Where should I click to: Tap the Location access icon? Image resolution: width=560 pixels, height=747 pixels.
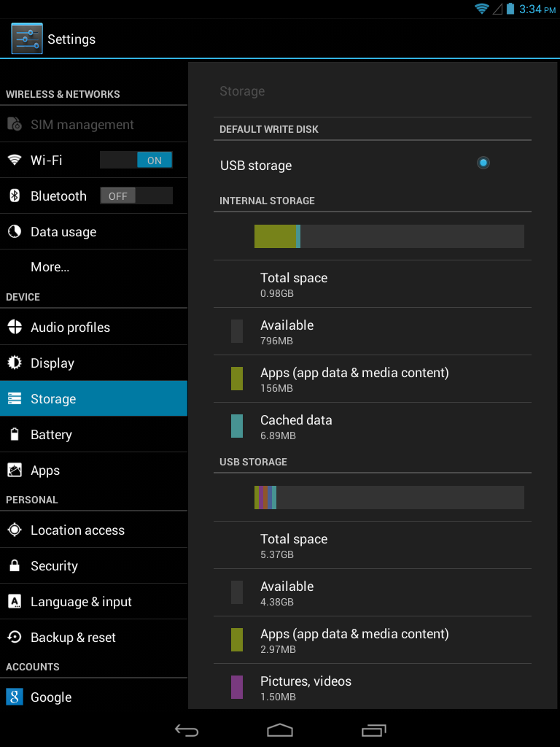(15, 530)
